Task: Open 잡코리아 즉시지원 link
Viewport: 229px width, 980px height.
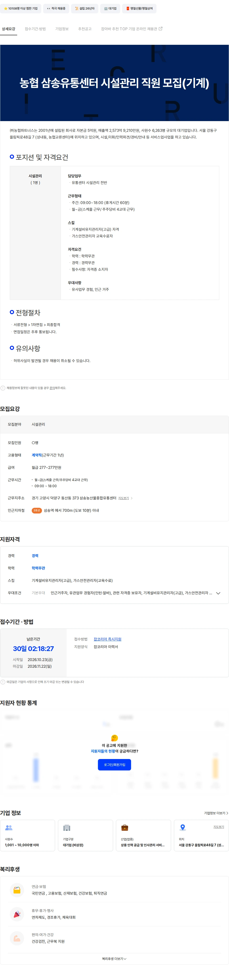Action: tap(107, 639)
